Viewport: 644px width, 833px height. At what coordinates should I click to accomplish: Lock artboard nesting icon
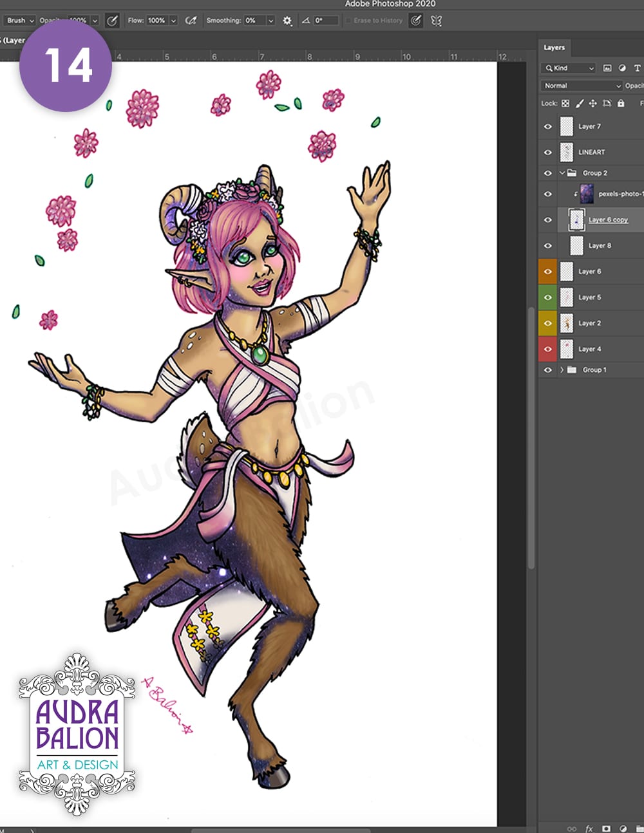[x=607, y=103]
